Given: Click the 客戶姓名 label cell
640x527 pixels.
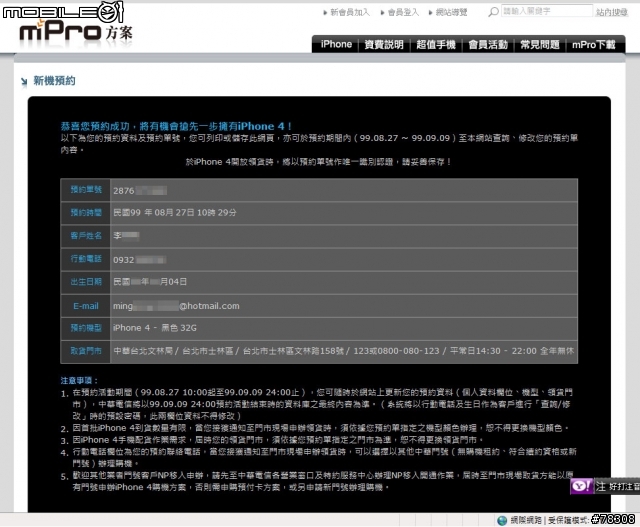Looking at the screenshot, I should [x=86, y=236].
